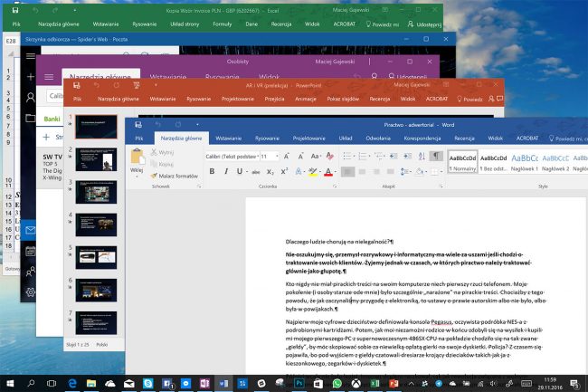Click the Save icon in Word title bar
588x392 pixels.
(x=138, y=125)
